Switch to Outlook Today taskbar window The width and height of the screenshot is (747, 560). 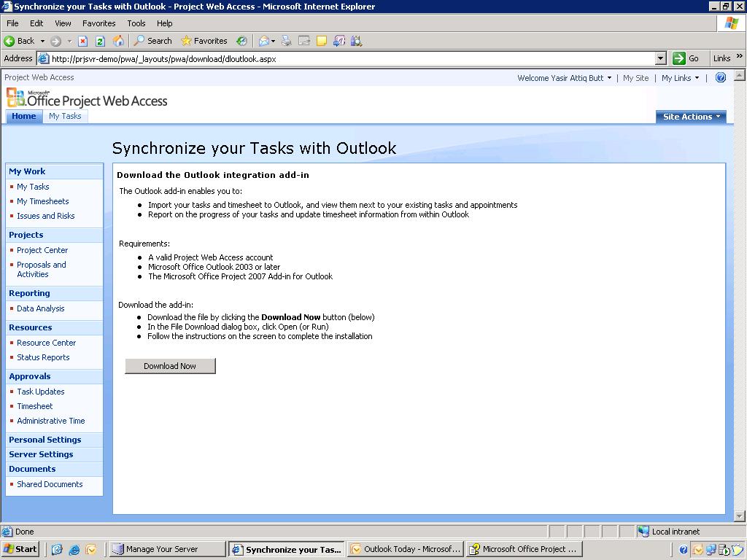click(x=406, y=549)
